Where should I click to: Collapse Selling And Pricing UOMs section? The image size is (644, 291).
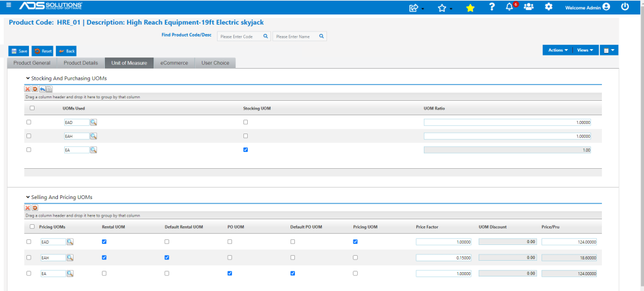coord(28,197)
